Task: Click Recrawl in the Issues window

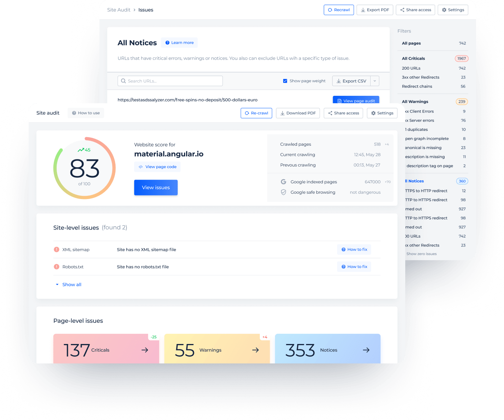Action: click(339, 10)
